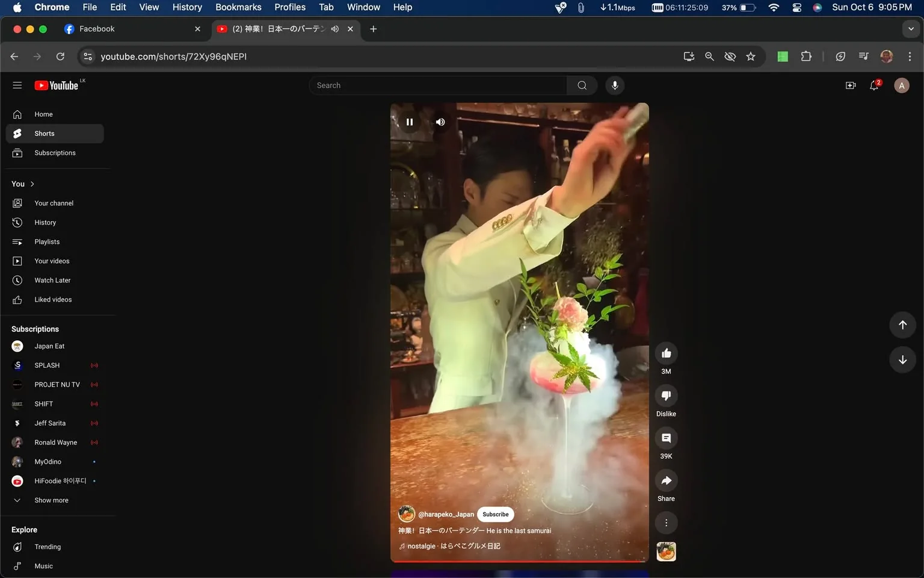Open the tab search dropdown arrow
The height and width of the screenshot is (578, 924).
point(911,29)
